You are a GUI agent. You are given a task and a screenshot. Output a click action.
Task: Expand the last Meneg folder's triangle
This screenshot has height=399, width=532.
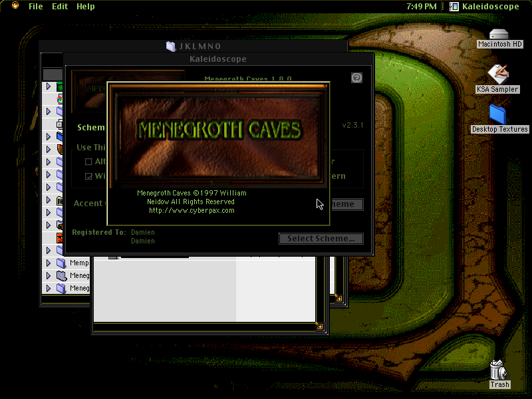coord(49,288)
